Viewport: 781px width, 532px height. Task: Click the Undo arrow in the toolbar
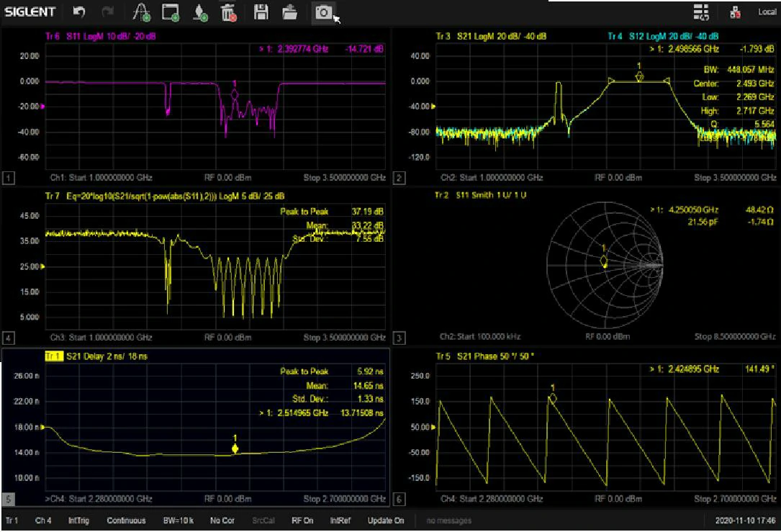(79, 12)
